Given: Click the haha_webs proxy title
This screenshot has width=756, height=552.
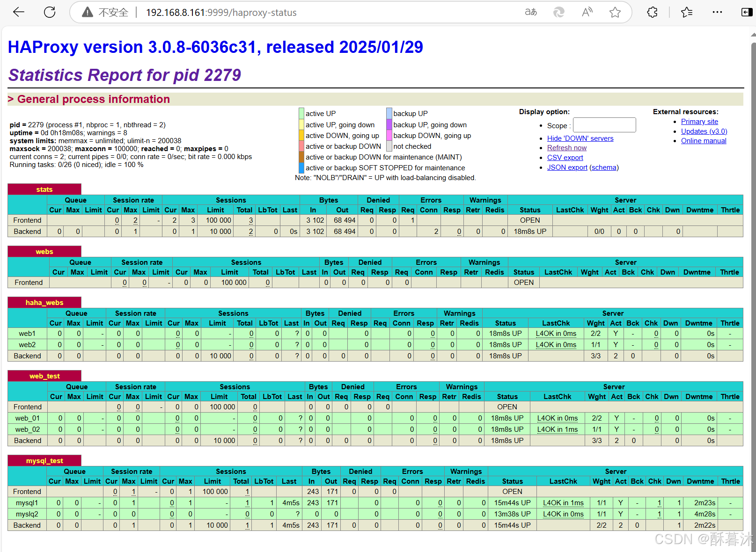Looking at the screenshot, I should click(44, 303).
